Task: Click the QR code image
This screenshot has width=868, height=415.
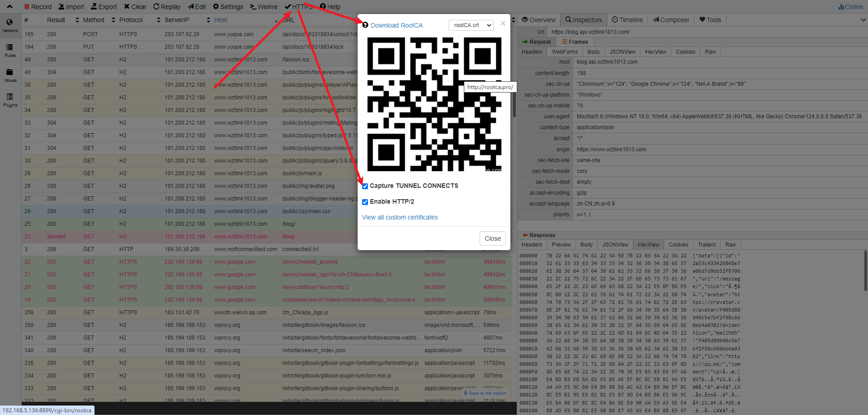Action: coord(434,104)
